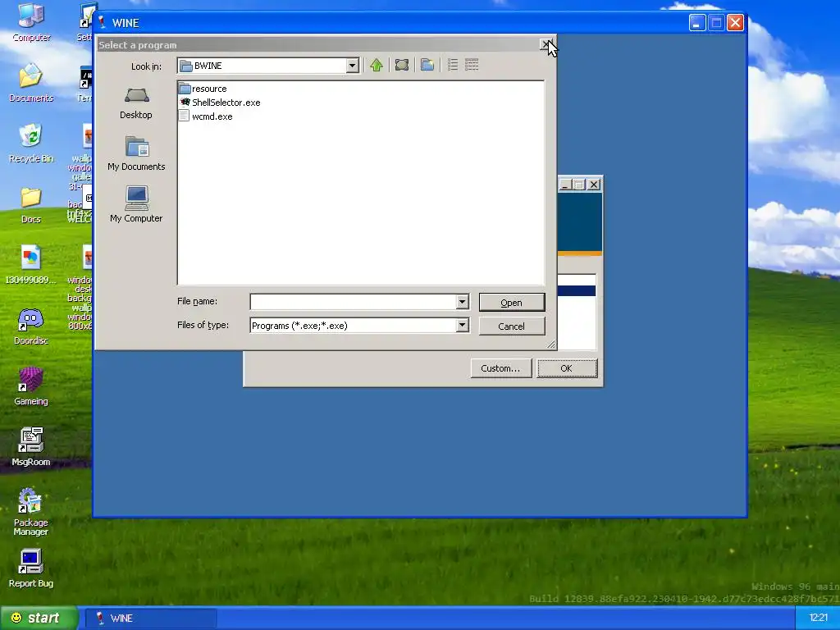
Task: Select ShellSelector.exe file
Action: pos(220,103)
